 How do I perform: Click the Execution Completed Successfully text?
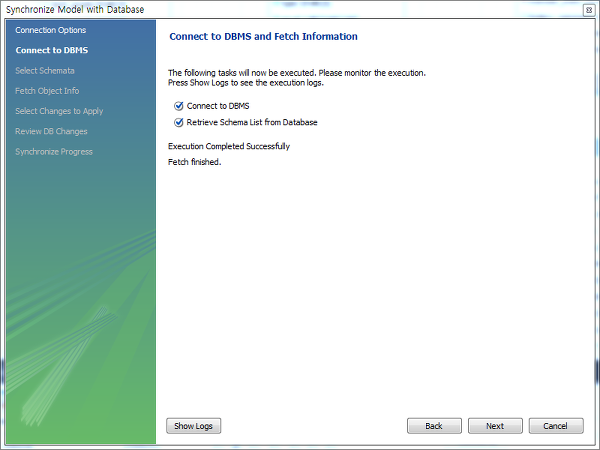[x=229, y=146]
